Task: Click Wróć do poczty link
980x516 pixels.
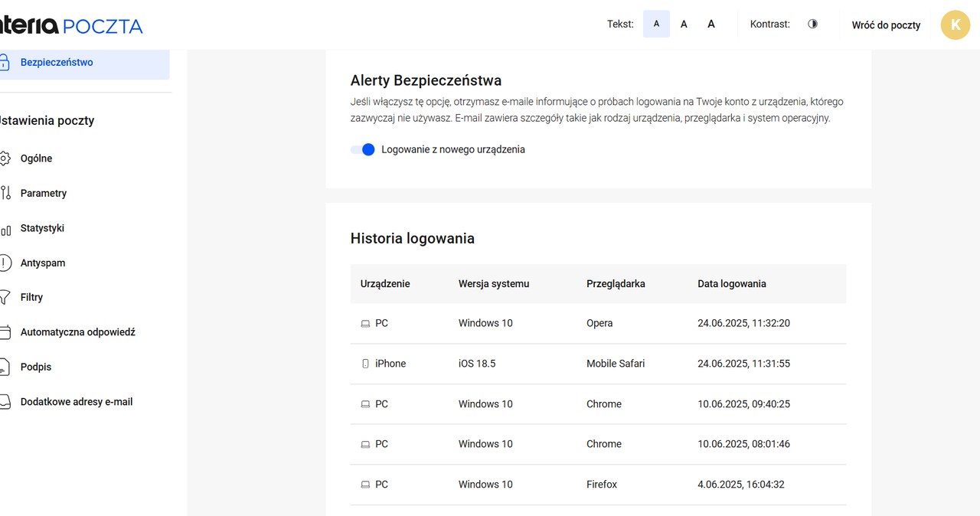Action: pos(886,24)
